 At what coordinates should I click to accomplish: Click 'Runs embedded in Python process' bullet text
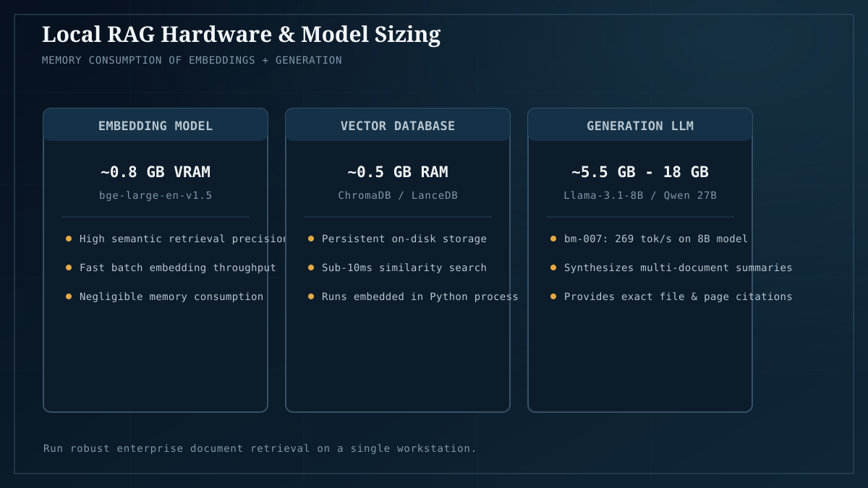click(x=420, y=296)
